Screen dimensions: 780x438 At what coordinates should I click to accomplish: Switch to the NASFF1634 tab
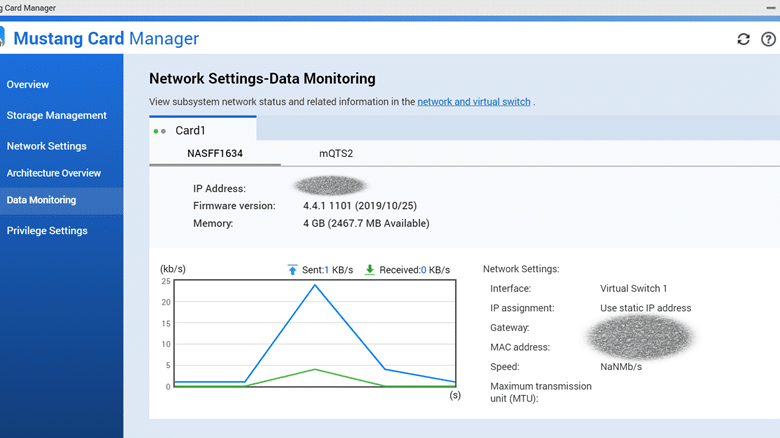215,153
